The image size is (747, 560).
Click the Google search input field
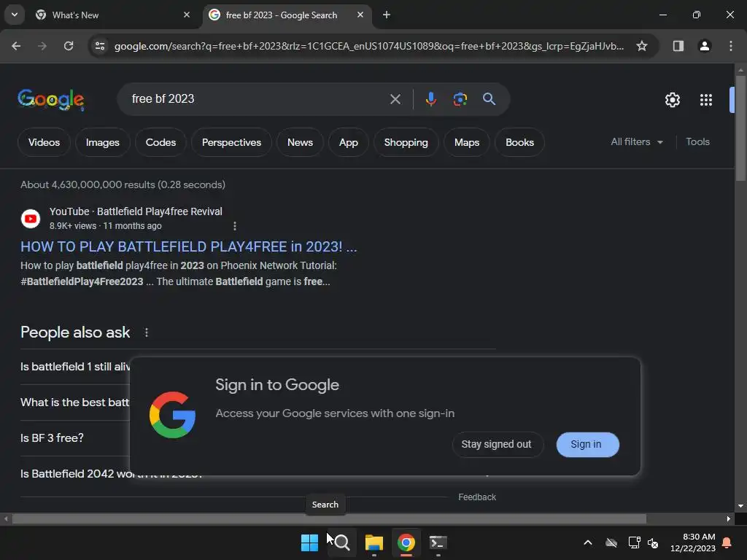pos(258,99)
